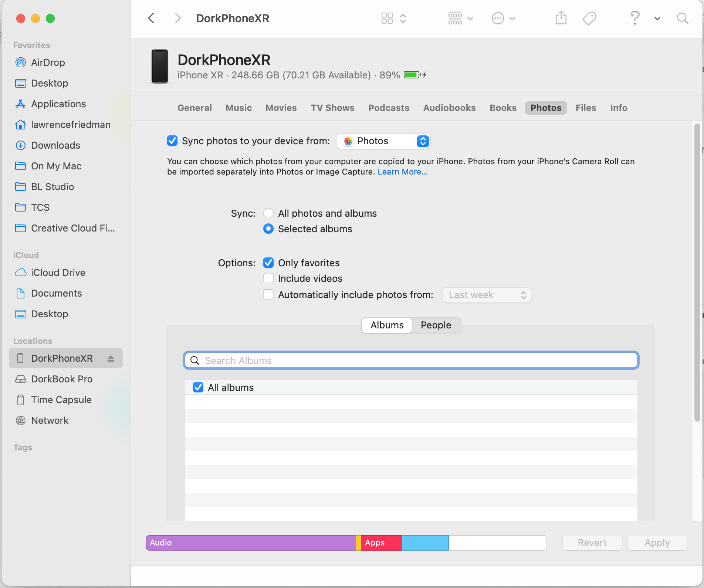Open the Info tab

click(x=619, y=108)
